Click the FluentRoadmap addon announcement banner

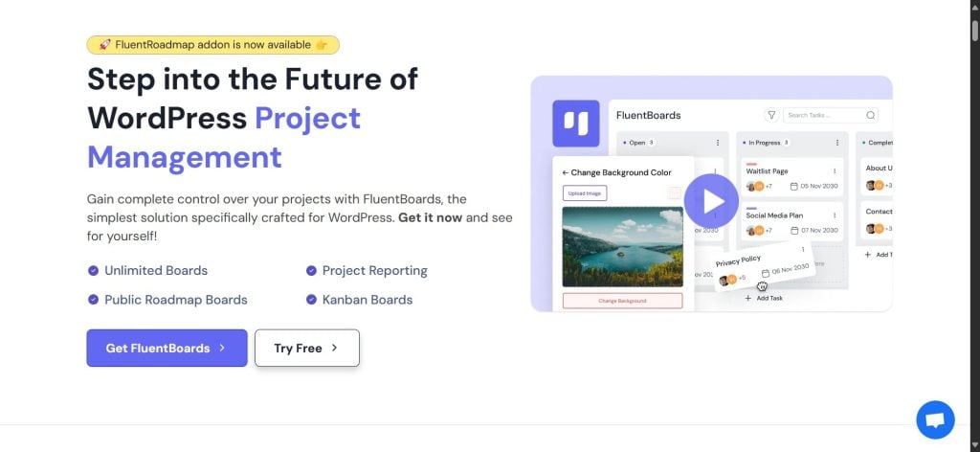coord(212,45)
